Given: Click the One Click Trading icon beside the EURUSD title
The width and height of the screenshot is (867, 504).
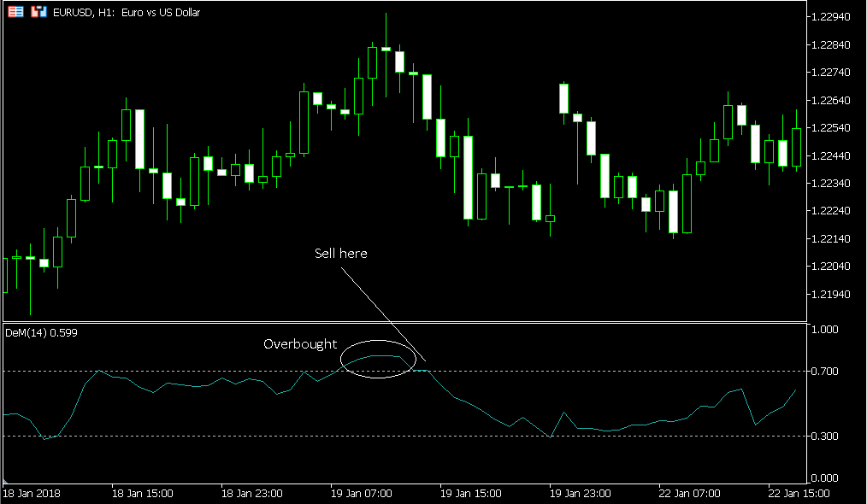Looking at the screenshot, I should 38,12.
